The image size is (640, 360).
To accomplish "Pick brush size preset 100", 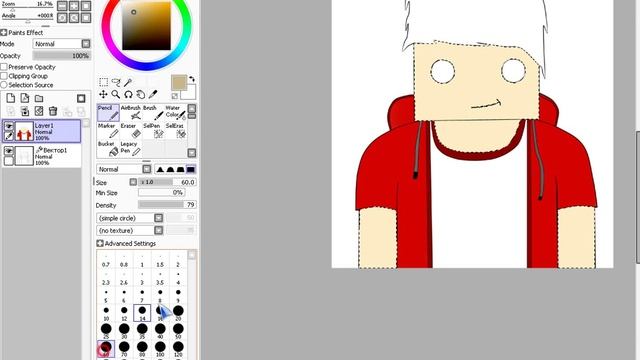I will point(160,349).
